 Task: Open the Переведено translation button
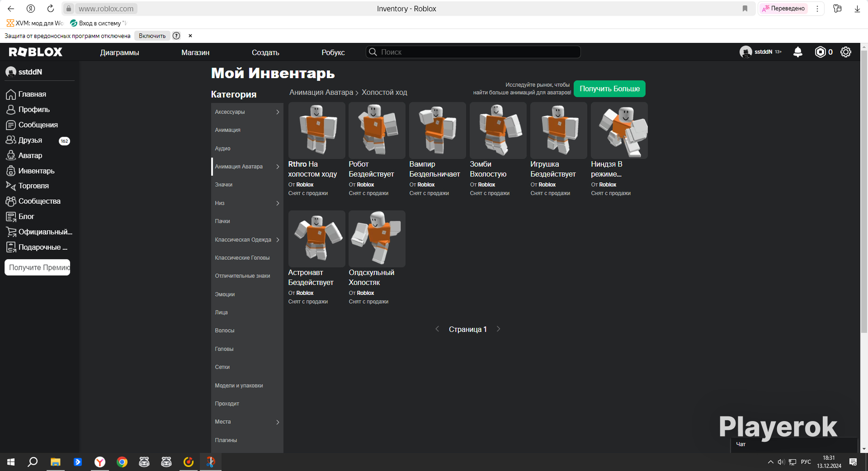[783, 8]
